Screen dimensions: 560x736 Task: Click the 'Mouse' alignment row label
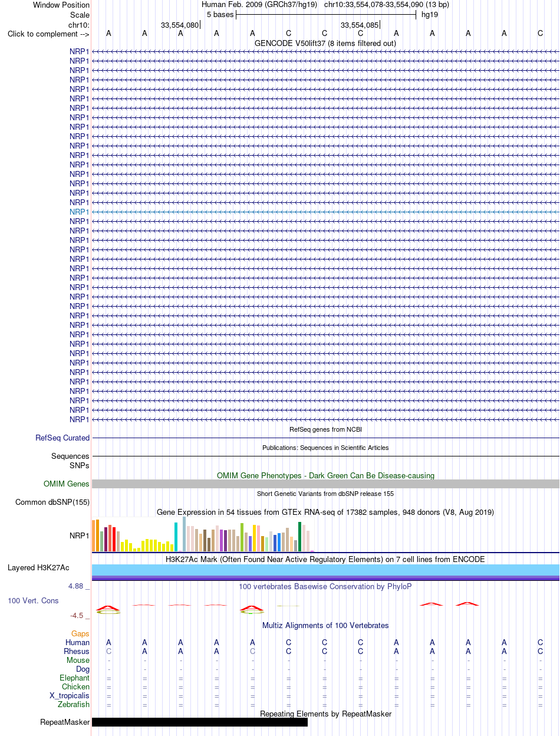78,661
